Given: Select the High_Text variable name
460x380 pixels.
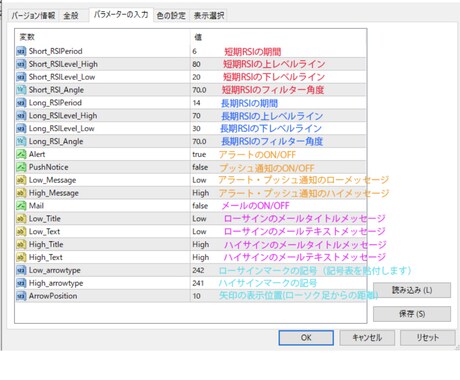Looking at the screenshot, I should point(46,257).
